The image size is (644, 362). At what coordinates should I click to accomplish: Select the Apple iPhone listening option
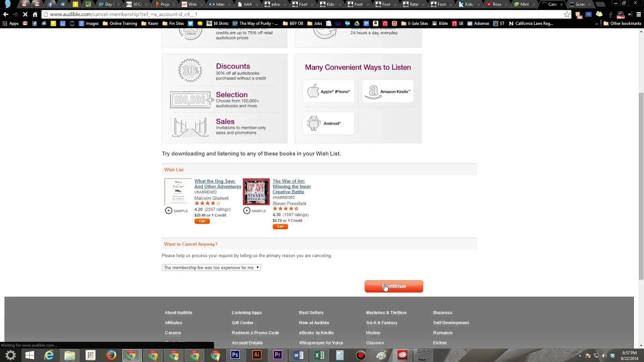click(x=329, y=92)
